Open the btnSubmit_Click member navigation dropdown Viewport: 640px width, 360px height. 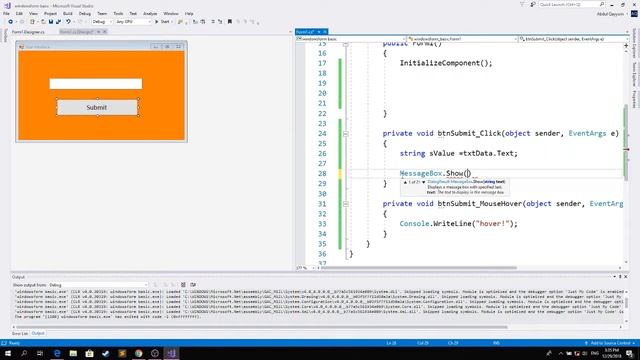pyautogui.click(x=573, y=39)
